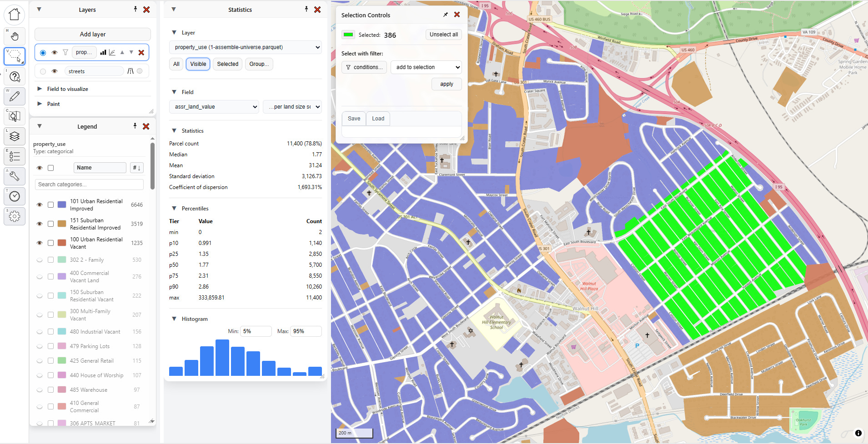Hide the streets layer with its eye icon
The height and width of the screenshot is (444, 868).
point(55,71)
